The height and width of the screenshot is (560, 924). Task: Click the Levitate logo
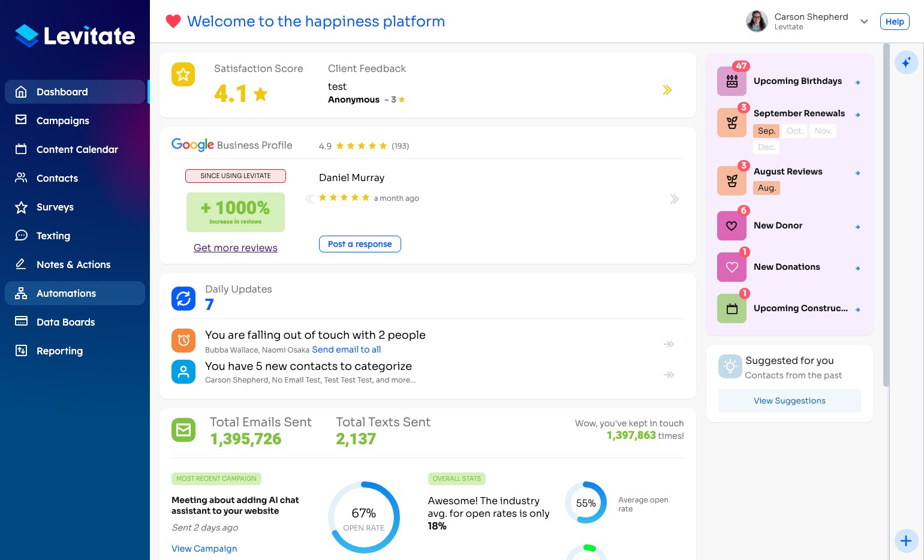[x=75, y=36]
